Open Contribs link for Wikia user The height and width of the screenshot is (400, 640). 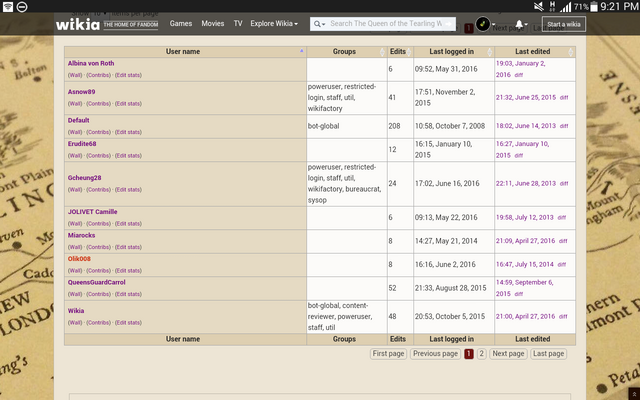click(98, 323)
